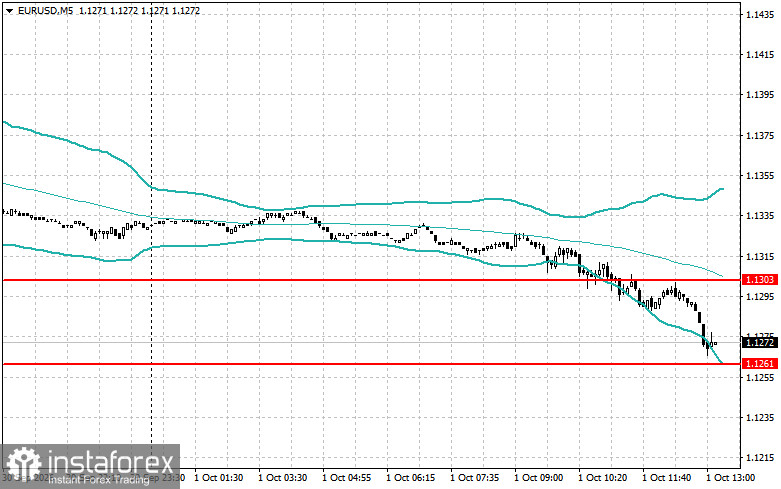This screenshot has width=781, height=489.
Task: Select the red 1.1261 price label
Action: point(760,364)
